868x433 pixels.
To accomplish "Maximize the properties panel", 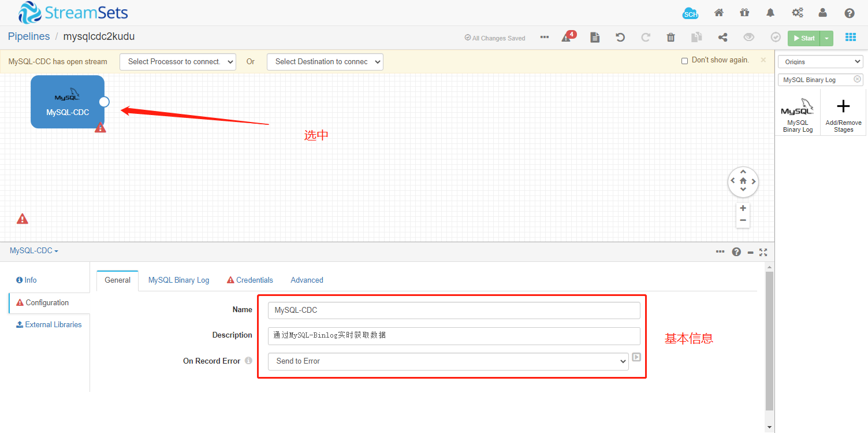I will click(x=763, y=252).
